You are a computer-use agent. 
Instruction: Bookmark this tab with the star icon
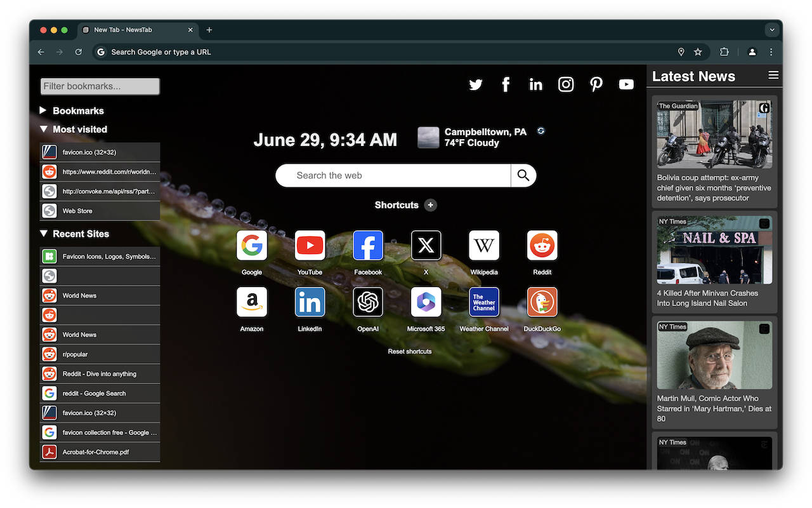click(x=698, y=52)
